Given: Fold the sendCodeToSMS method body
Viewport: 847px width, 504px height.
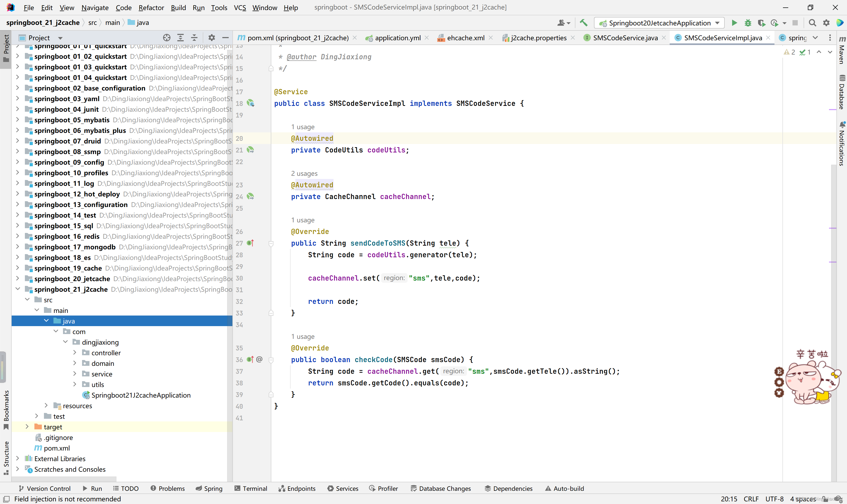Looking at the screenshot, I should [271, 244].
